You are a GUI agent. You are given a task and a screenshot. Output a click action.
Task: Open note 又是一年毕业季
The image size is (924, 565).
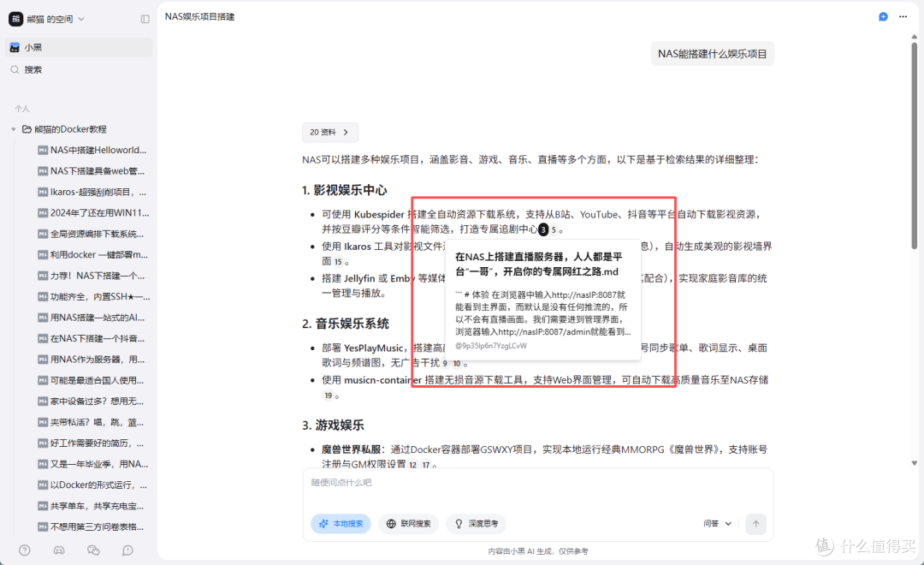(x=92, y=464)
